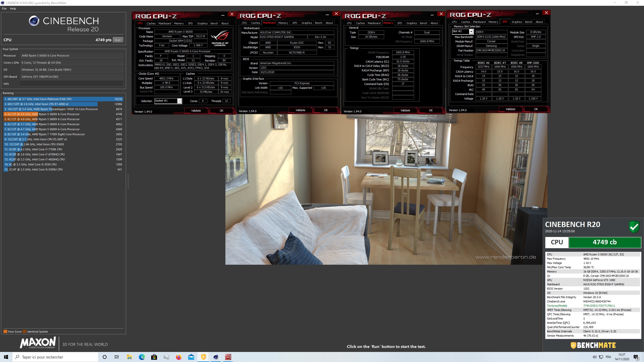Open Task View from the taskbar

pyautogui.click(x=117, y=357)
